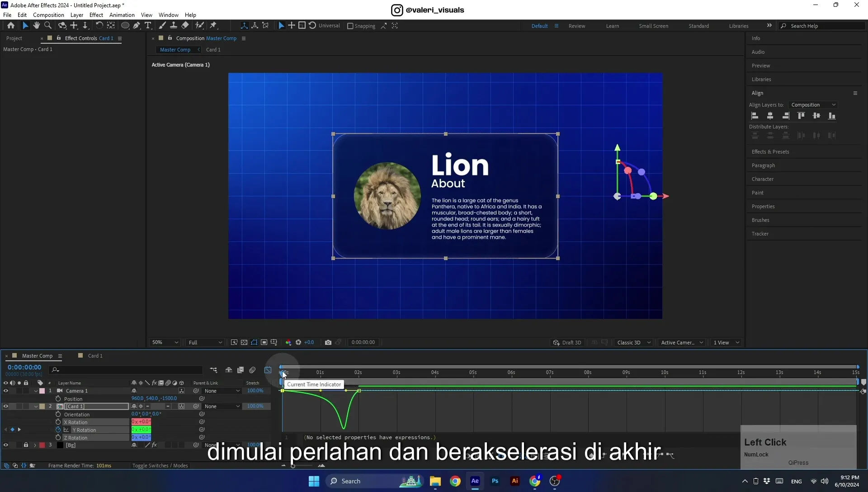Click Toggle Switches / Modes button

(x=160, y=466)
